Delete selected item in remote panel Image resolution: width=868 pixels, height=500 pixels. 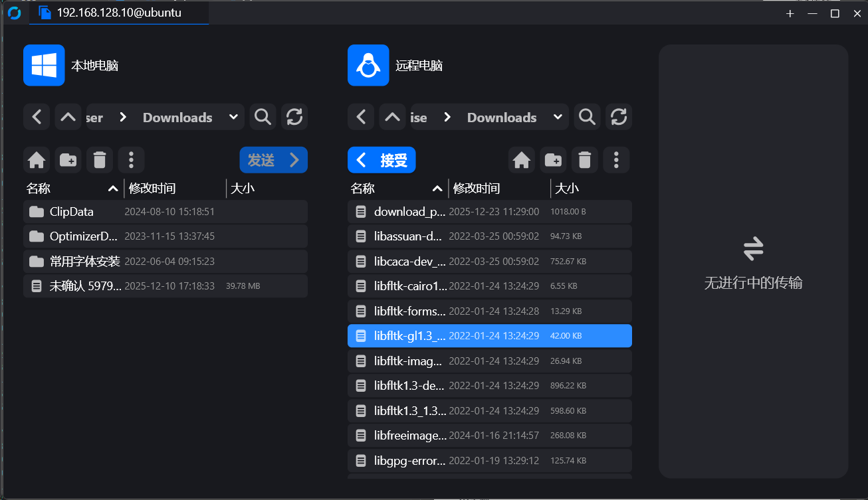tap(584, 160)
